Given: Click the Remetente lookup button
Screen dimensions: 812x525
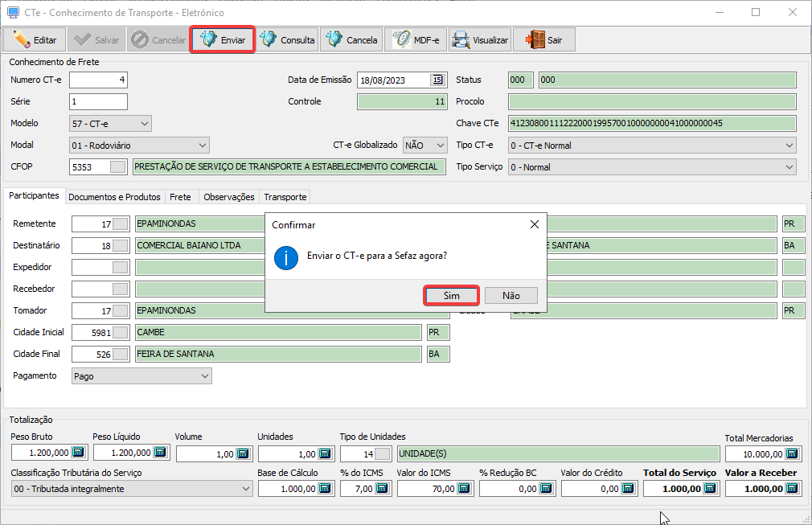Looking at the screenshot, I should (x=120, y=224).
